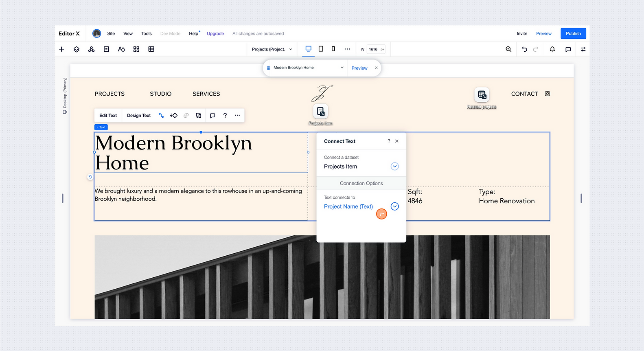Open the Projects page selector dropdown
The image size is (644, 351).
pyautogui.click(x=272, y=49)
